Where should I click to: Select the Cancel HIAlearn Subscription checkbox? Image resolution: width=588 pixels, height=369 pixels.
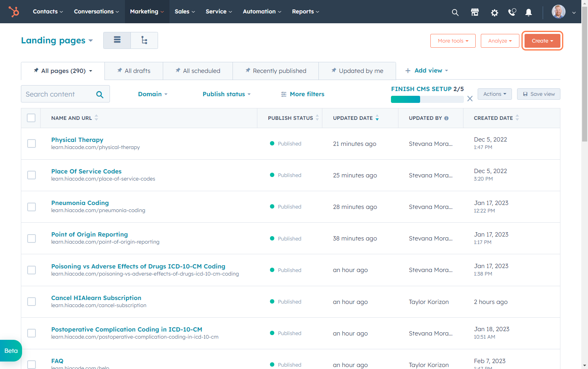click(x=32, y=302)
